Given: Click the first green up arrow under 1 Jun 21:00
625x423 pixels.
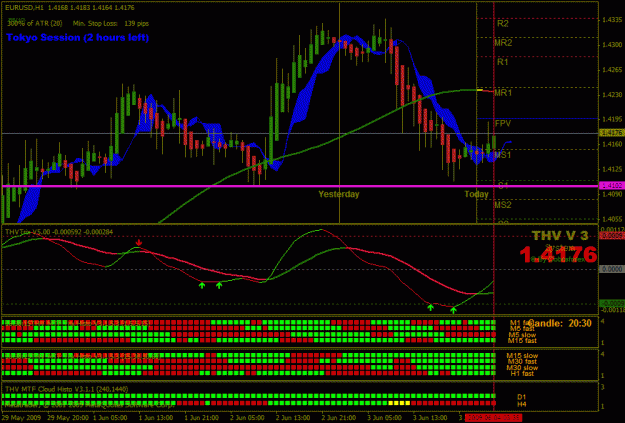Looking at the screenshot, I should click(x=202, y=285).
